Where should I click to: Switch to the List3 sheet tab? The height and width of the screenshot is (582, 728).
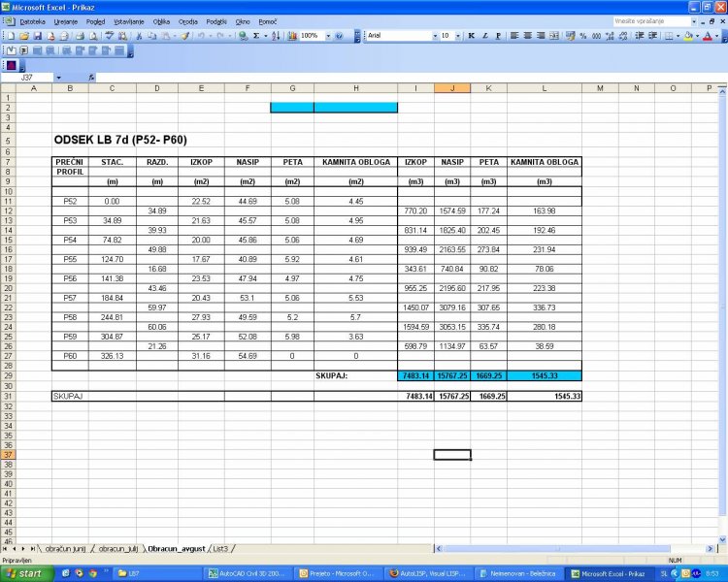pos(220,549)
